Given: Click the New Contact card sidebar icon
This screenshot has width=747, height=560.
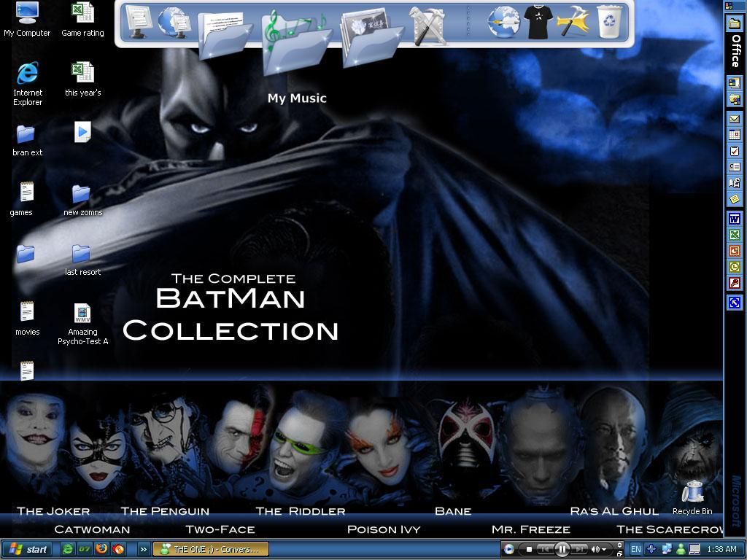Looking at the screenshot, I should [735, 167].
